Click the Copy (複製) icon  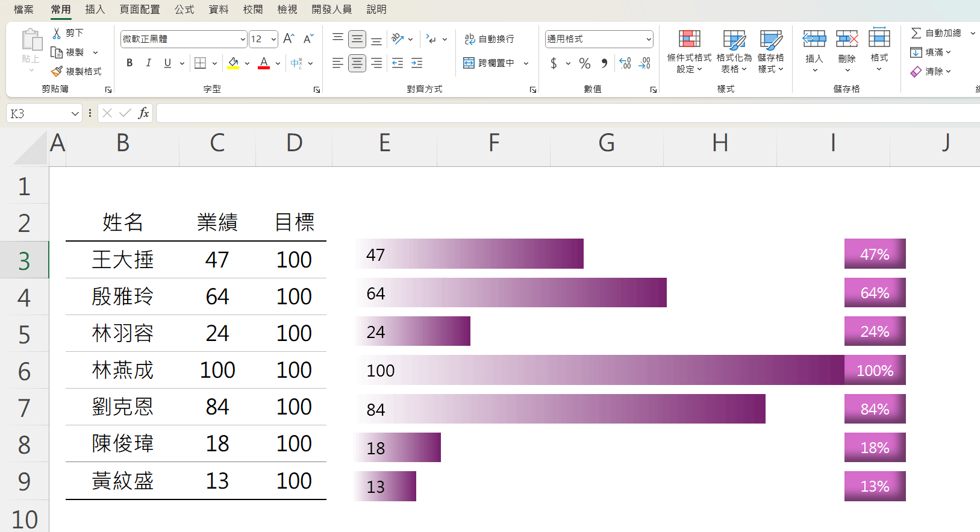tap(57, 52)
